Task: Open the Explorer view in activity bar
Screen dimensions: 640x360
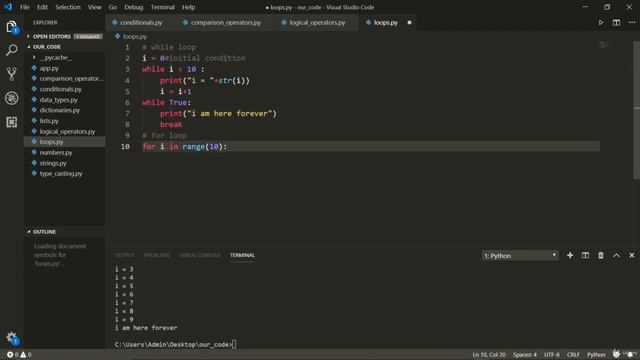Action: click(11, 27)
